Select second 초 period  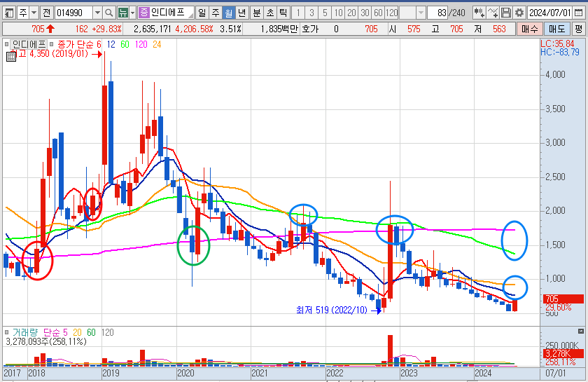(x=270, y=13)
